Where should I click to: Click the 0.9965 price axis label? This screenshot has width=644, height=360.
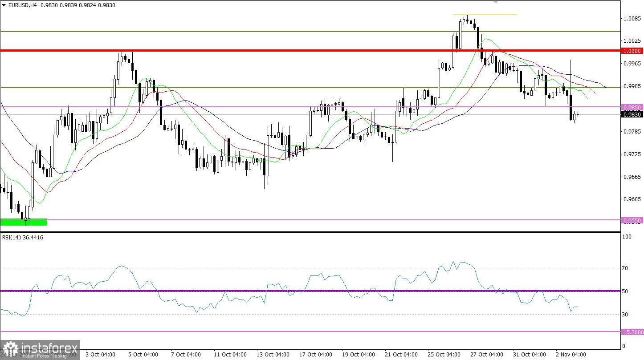(x=632, y=64)
